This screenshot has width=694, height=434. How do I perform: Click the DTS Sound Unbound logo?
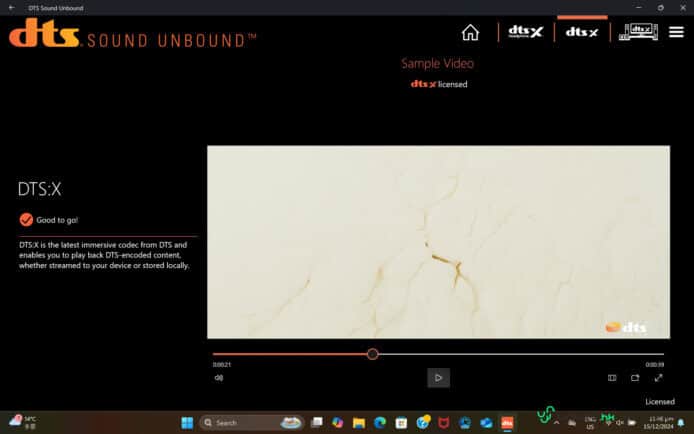tap(132, 33)
